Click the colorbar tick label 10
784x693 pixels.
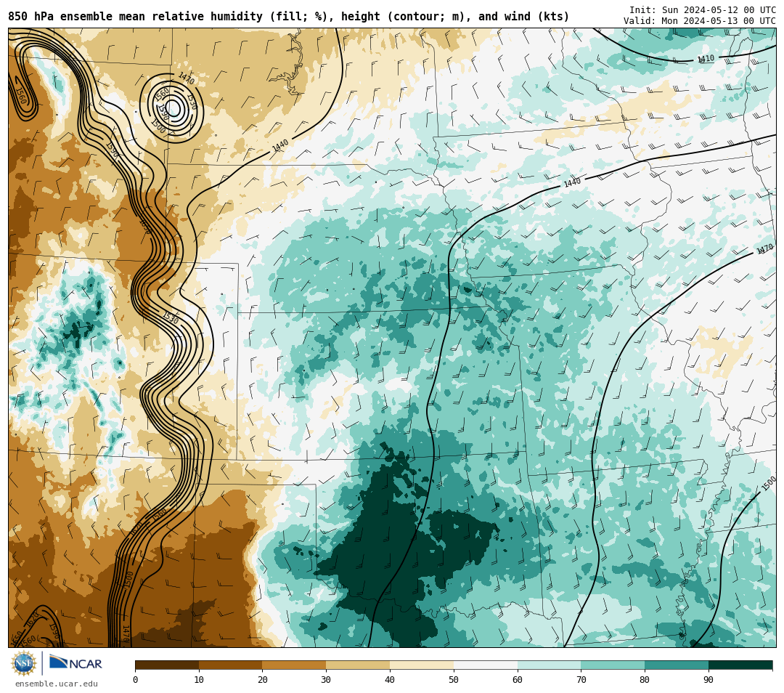coord(199,679)
